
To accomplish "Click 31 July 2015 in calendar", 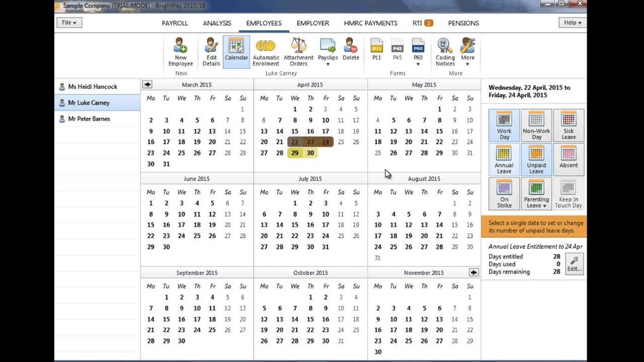I will pos(326,247).
